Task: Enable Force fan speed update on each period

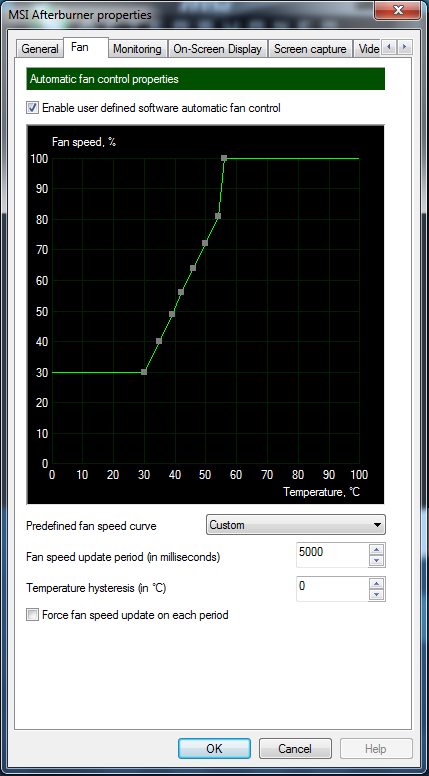Action: click(33, 615)
